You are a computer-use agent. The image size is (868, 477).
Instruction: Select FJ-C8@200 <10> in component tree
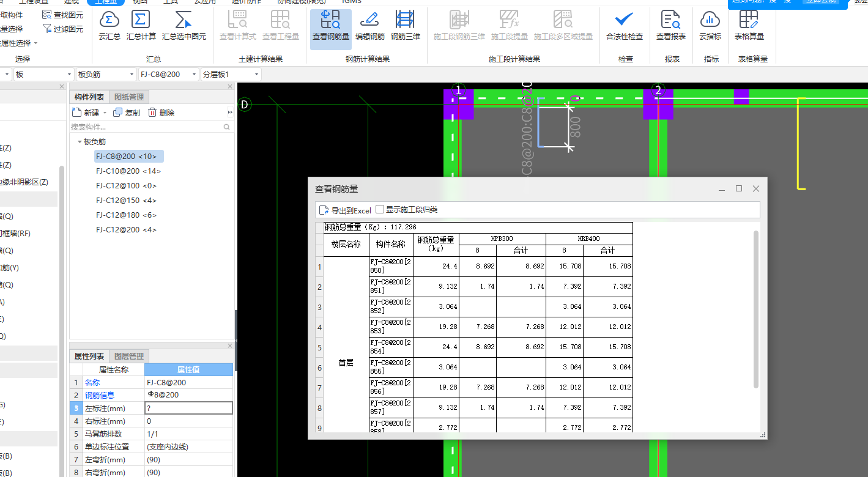click(x=129, y=157)
